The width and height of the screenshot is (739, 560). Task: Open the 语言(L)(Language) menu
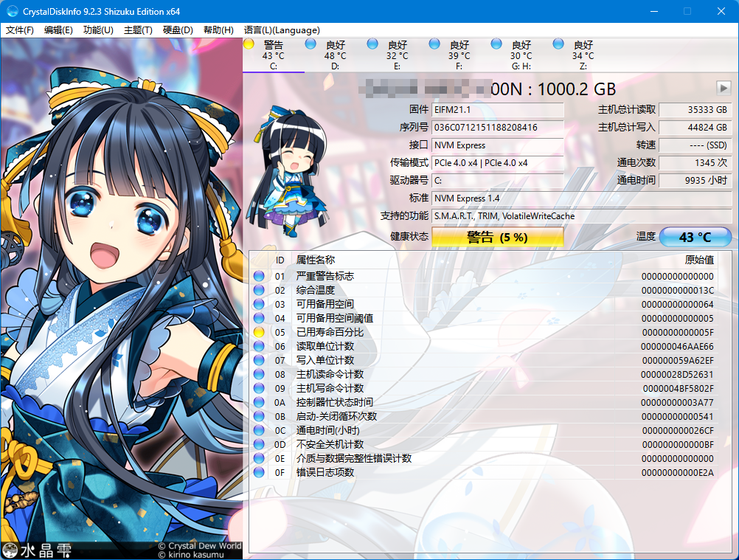click(282, 30)
